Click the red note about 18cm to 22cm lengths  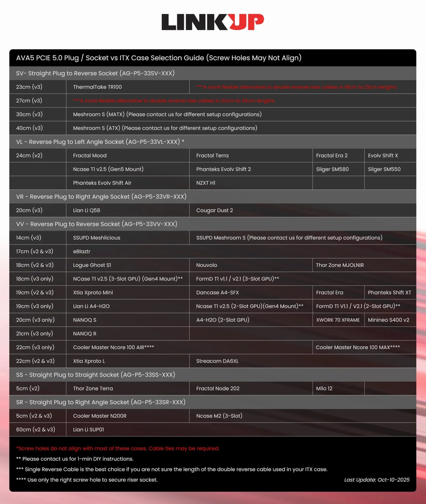[x=296, y=87]
